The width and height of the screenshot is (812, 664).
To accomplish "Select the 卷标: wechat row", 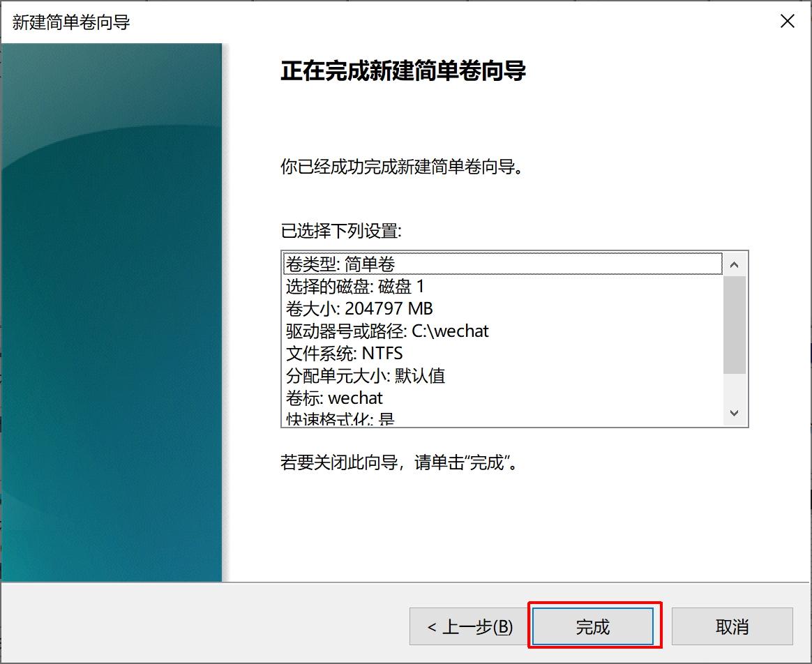I will point(503,398).
